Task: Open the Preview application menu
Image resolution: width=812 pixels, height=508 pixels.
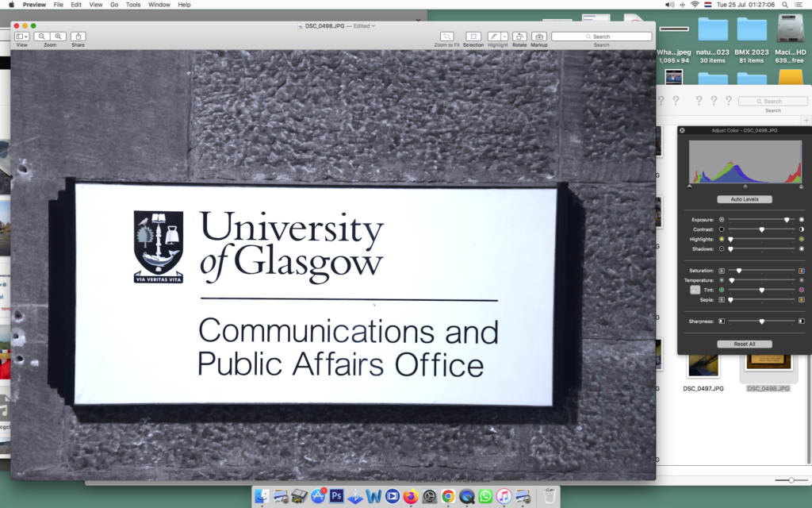Action: tap(34, 5)
